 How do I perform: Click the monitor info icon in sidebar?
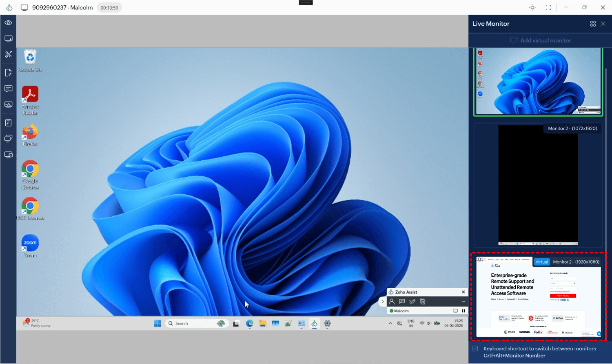[8, 155]
